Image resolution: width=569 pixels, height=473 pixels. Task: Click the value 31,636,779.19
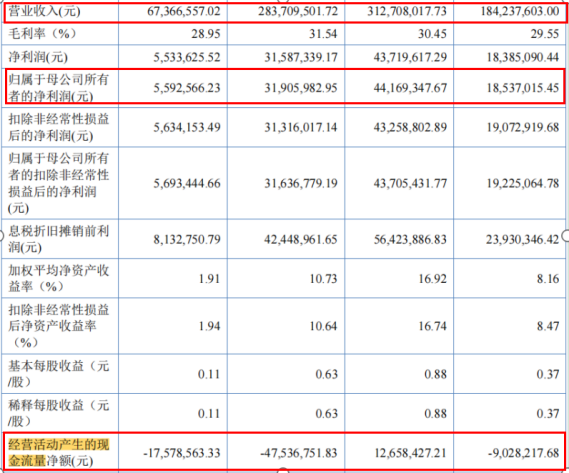(300, 183)
